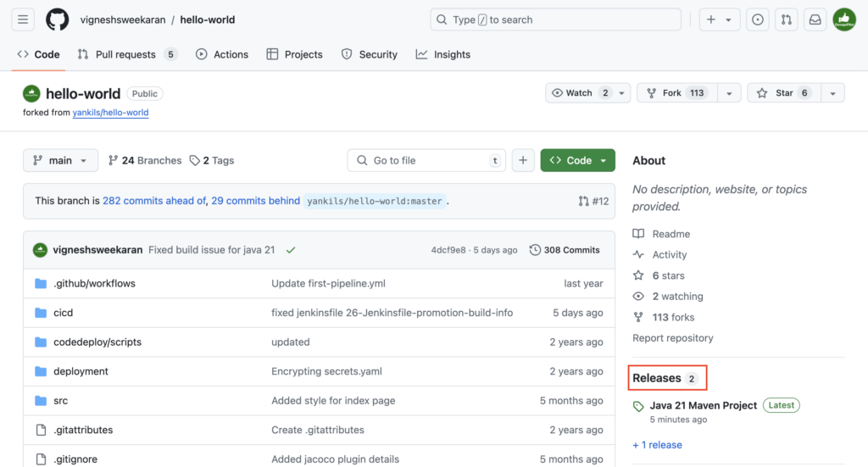The image size is (868, 467).
Task: Open the user profile avatar menu
Action: coord(844,20)
